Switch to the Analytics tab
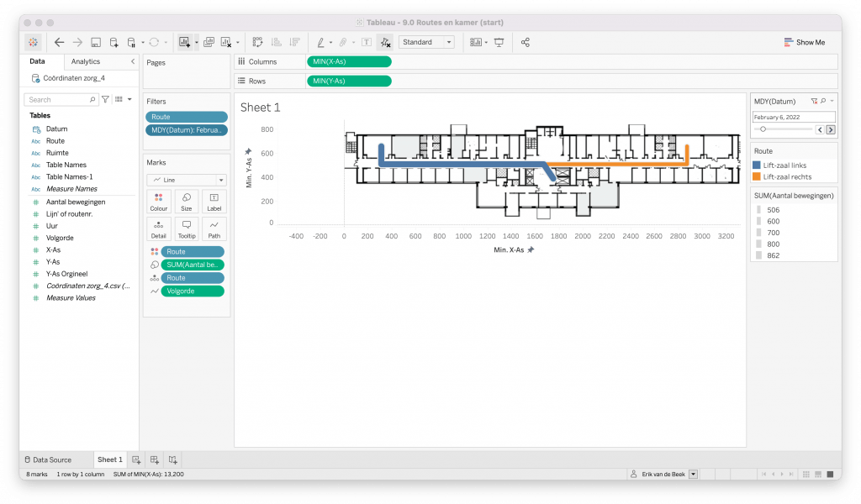This screenshot has width=861, height=504. pyautogui.click(x=86, y=61)
